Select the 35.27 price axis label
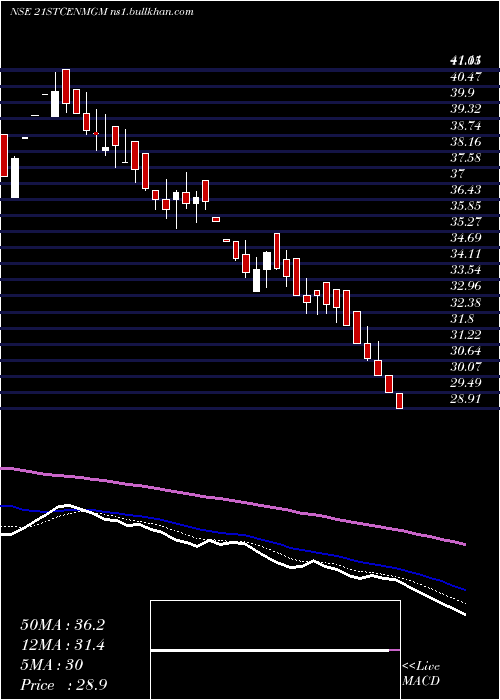 [x=466, y=222]
